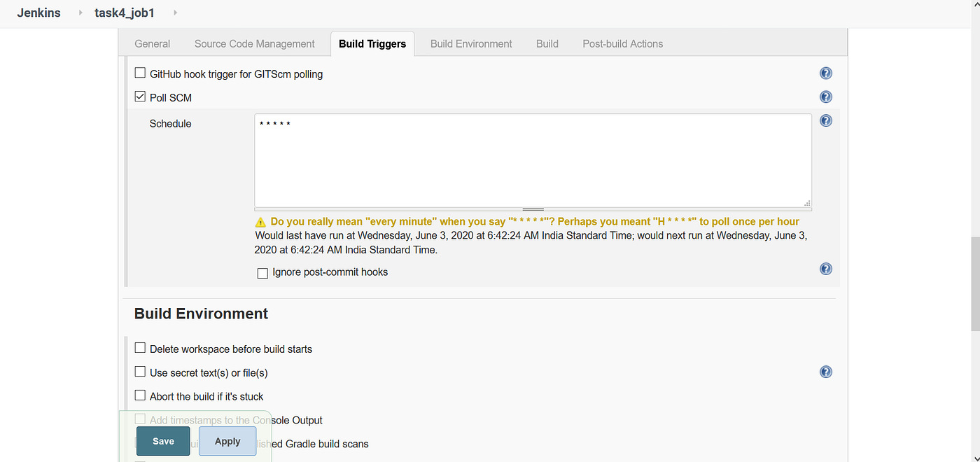Save the job configuration
Screen dimensions: 980x462
click(162, 441)
